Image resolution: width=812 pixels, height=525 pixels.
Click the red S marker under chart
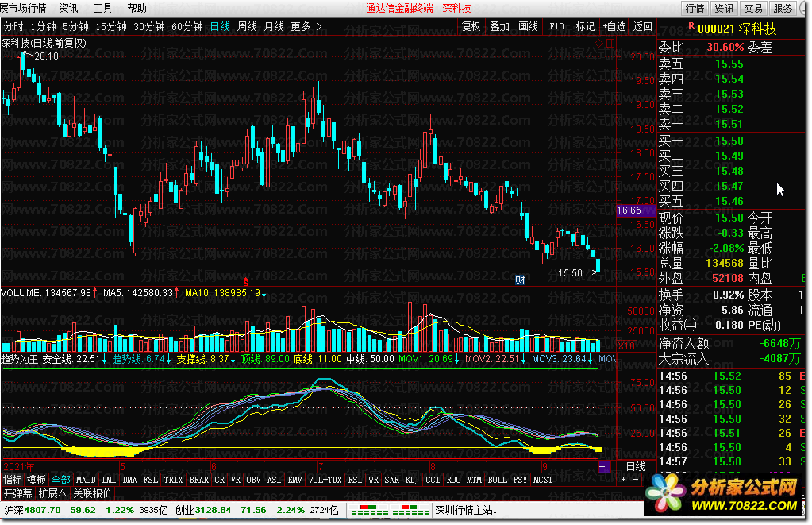click(x=246, y=282)
